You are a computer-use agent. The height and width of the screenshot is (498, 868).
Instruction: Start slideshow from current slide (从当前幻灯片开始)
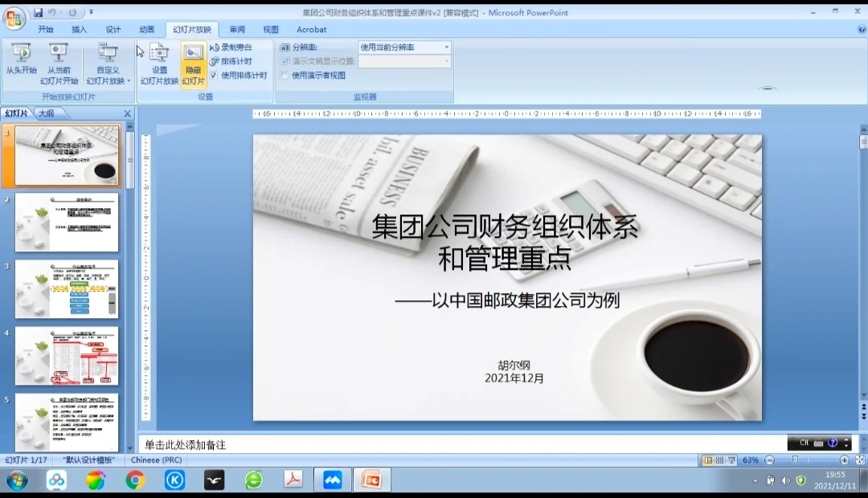click(x=59, y=61)
